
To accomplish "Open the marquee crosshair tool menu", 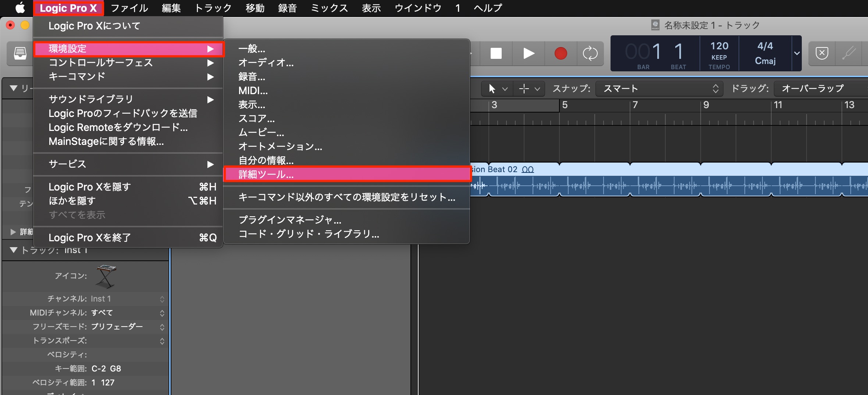I will click(x=529, y=89).
